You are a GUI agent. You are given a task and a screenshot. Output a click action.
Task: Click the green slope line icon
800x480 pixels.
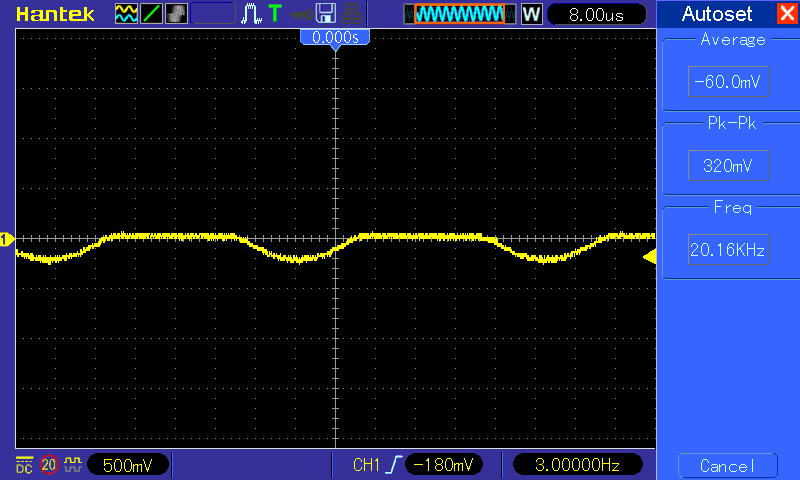[151, 14]
